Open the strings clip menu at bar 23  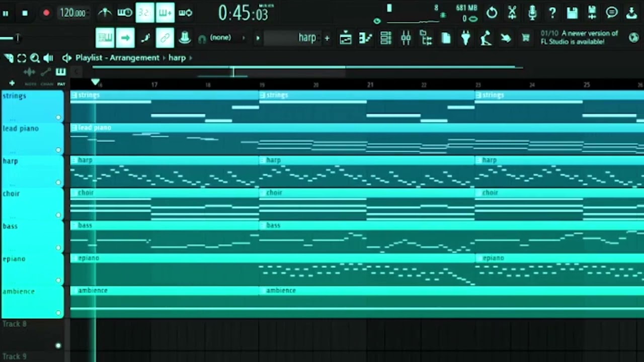coord(478,95)
